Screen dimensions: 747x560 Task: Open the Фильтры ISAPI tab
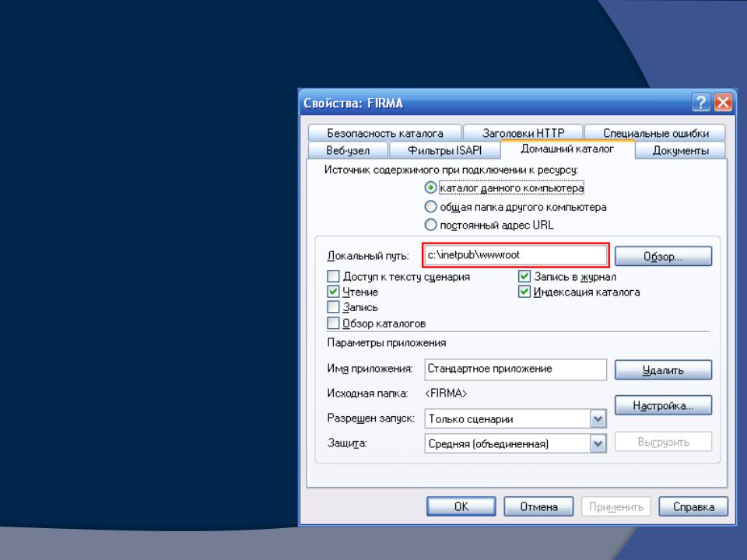tap(444, 150)
